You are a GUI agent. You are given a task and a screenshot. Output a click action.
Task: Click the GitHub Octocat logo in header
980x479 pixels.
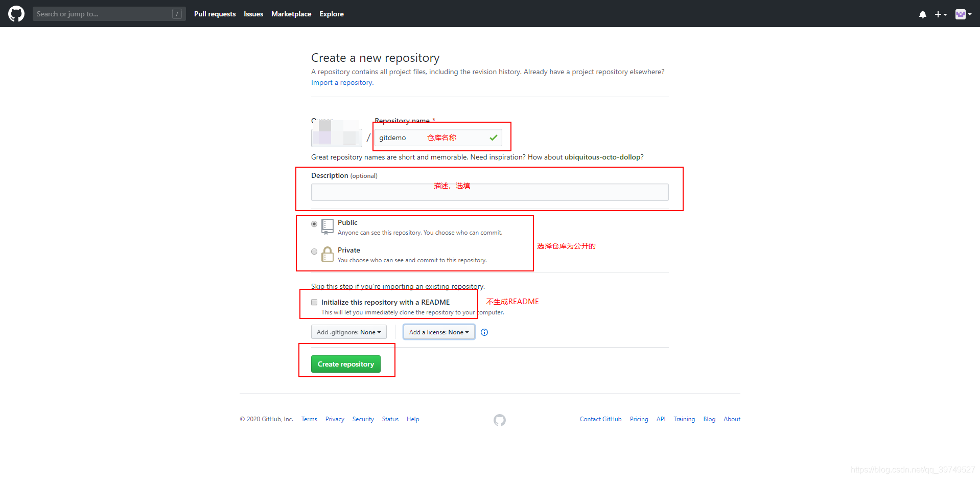pyautogui.click(x=16, y=14)
